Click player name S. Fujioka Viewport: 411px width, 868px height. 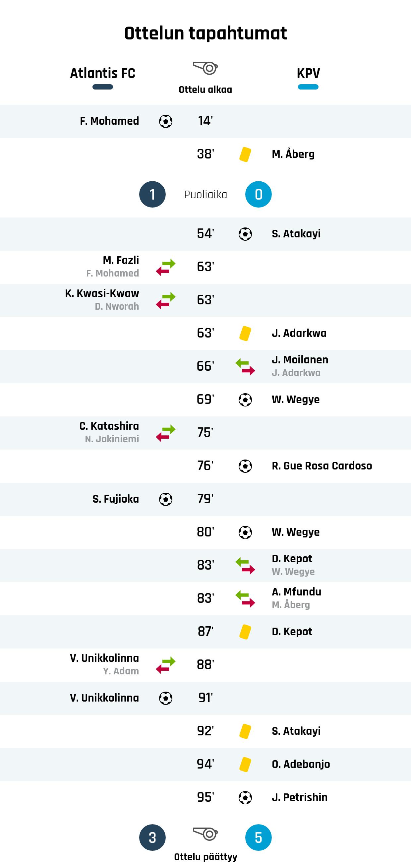[116, 499]
